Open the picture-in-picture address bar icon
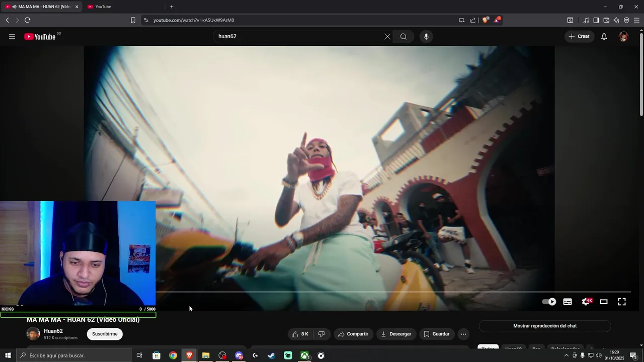 click(461, 20)
